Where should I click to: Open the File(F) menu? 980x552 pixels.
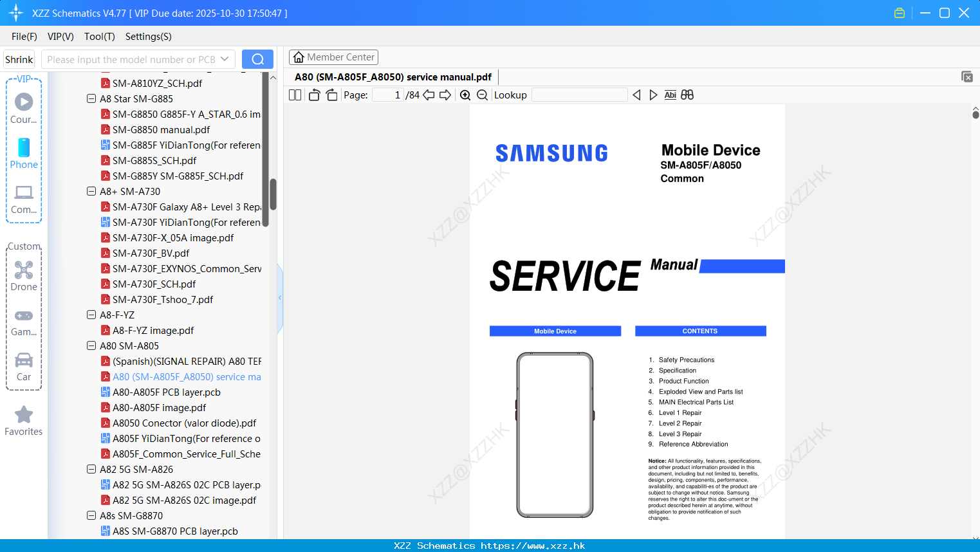(x=24, y=36)
